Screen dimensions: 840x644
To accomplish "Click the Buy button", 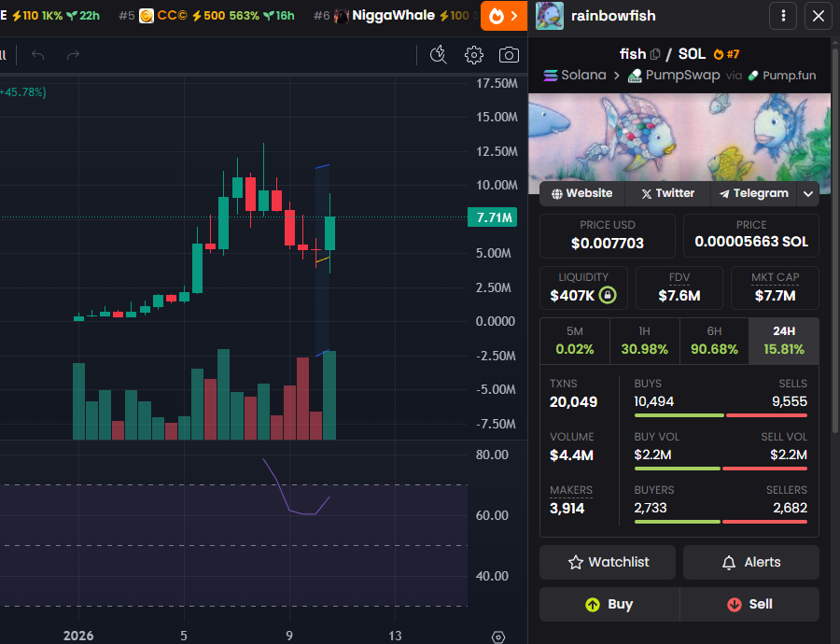I will coord(609,605).
